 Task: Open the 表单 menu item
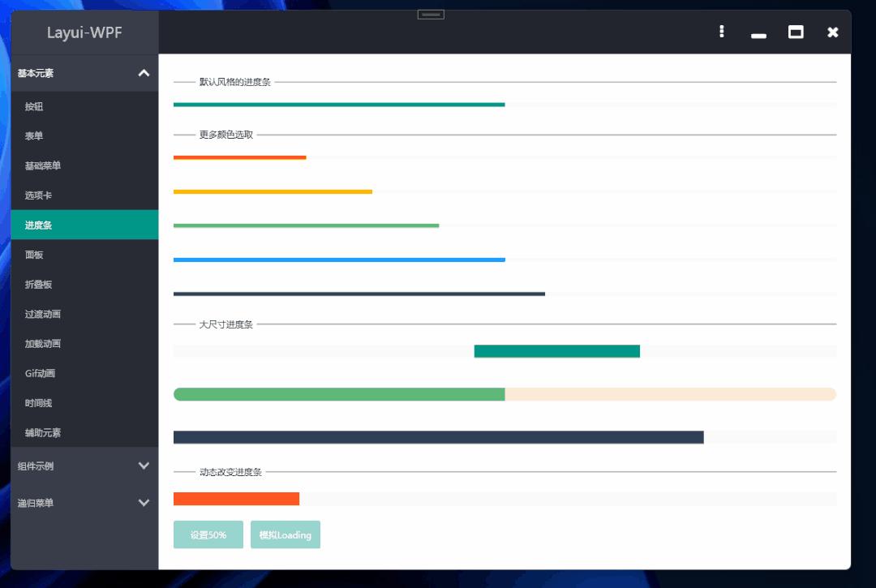coord(84,135)
